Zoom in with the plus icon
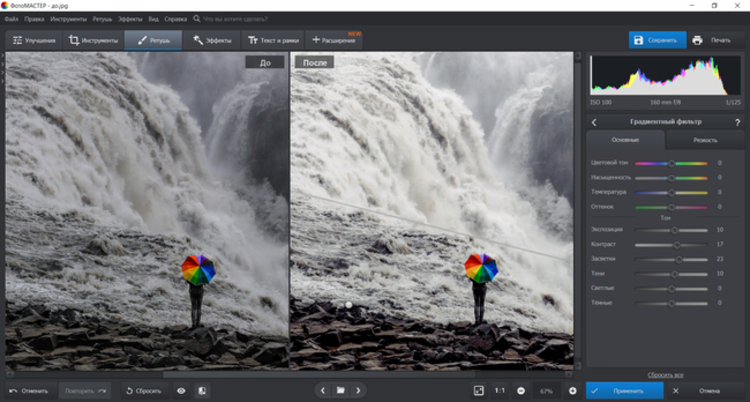Viewport: 750px width, 402px height. [x=572, y=390]
